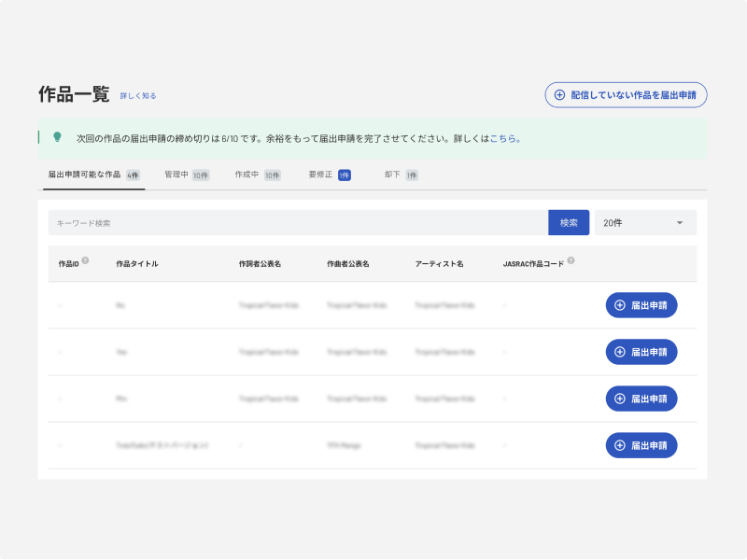Open the 詳しく知る link beside the heading

(138, 96)
